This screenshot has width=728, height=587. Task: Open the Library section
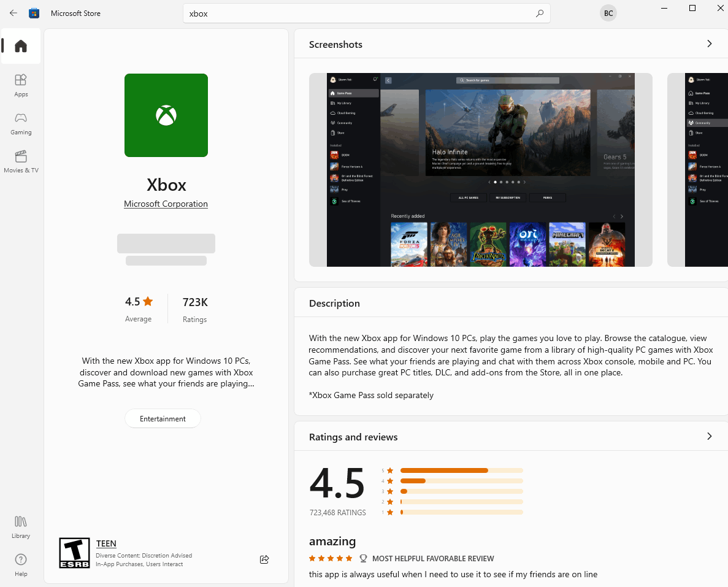point(21,527)
